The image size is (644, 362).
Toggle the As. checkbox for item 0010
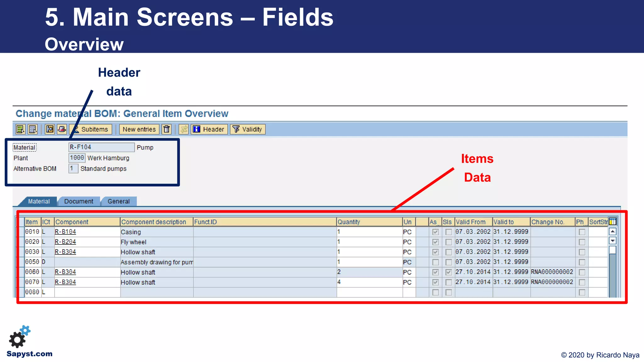point(435,232)
